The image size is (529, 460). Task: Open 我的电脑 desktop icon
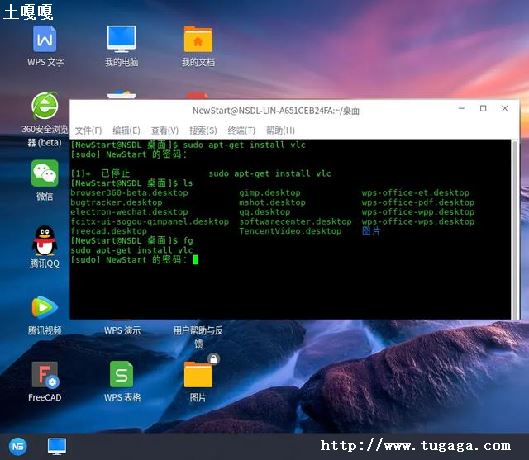[x=121, y=39]
